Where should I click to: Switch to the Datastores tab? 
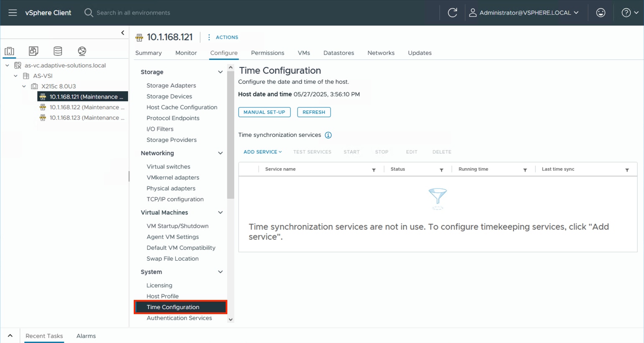tap(339, 53)
